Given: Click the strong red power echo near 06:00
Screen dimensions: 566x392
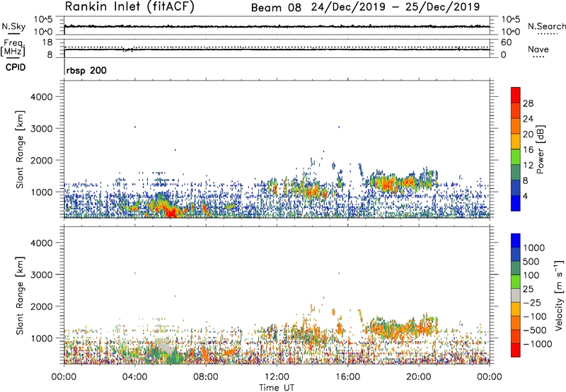Looking at the screenshot, I should 173,213.
